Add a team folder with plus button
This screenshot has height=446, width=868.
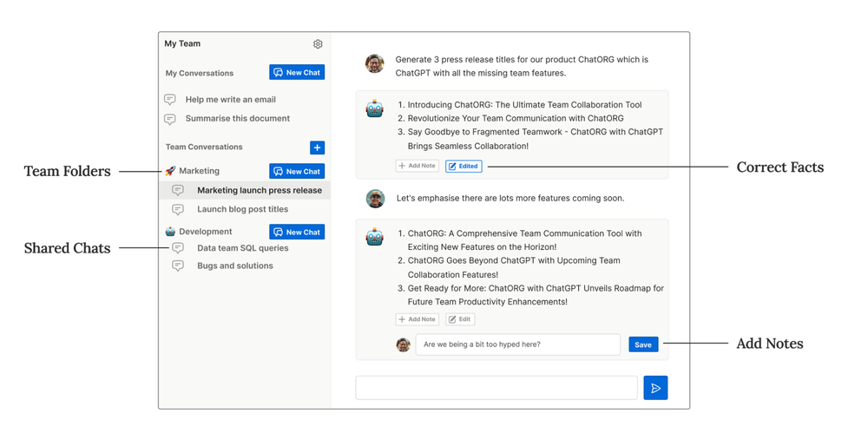click(317, 148)
